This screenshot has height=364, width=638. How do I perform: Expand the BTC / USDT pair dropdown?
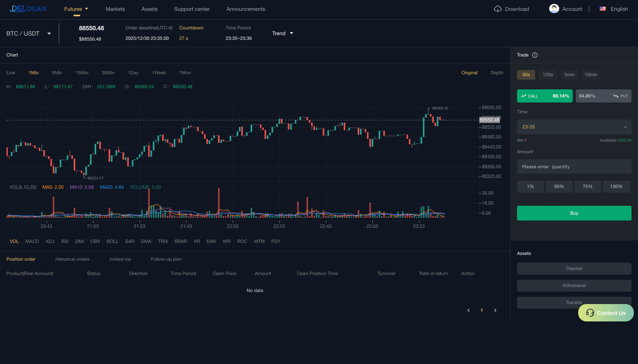point(29,33)
